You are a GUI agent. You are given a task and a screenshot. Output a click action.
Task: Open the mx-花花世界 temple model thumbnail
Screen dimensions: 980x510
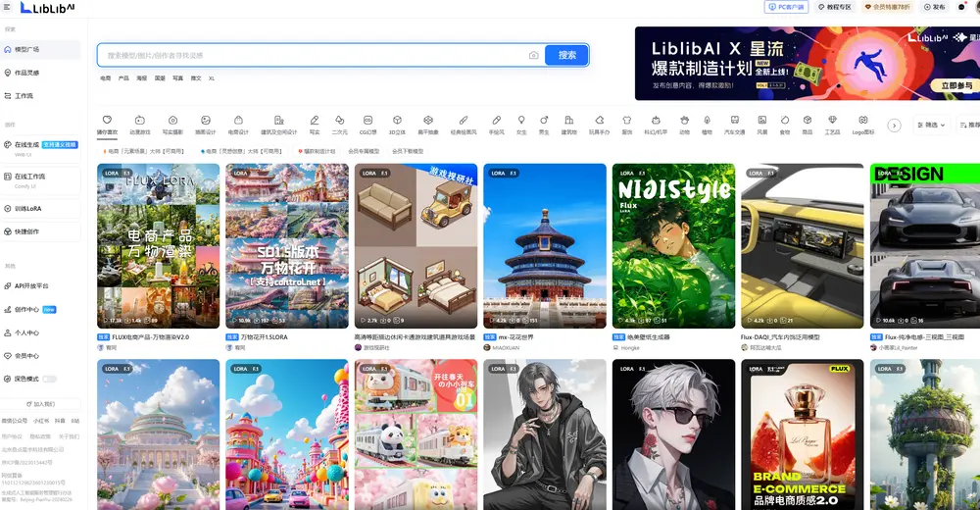pos(543,245)
